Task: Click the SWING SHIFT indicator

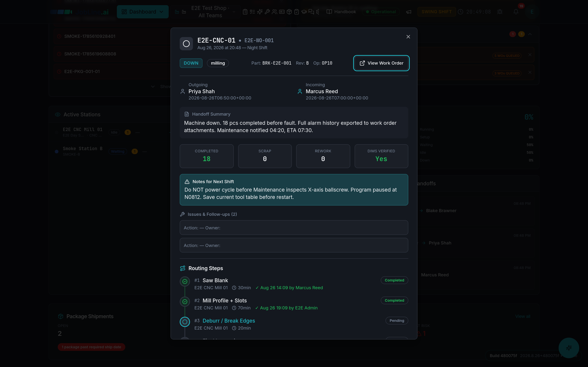Action: 436,12
